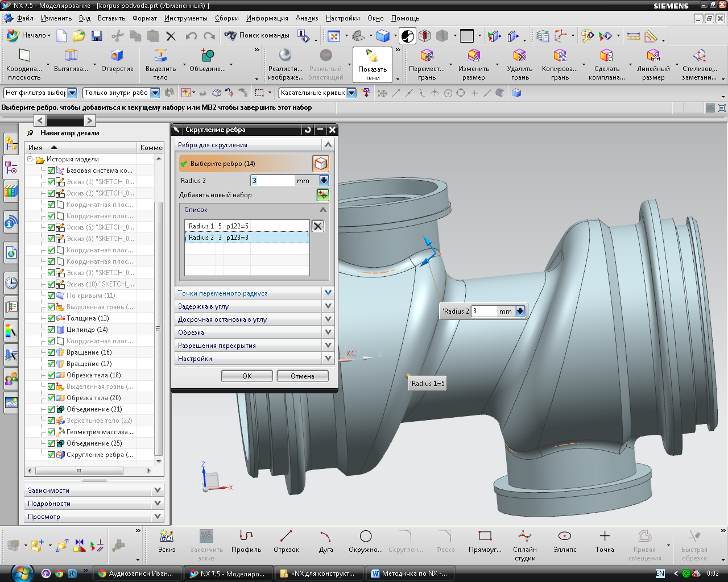Image resolution: width=728 pixels, height=582 pixels.
Task: Click the Save floppy disk icon
Action: click(97, 36)
